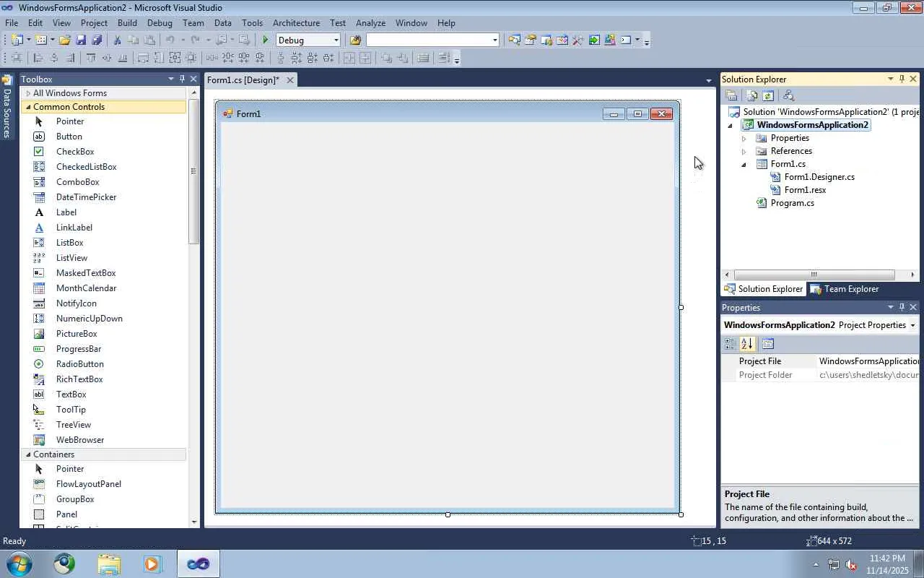
Task: Open the active documents list dropdown arrow
Action: (x=709, y=80)
